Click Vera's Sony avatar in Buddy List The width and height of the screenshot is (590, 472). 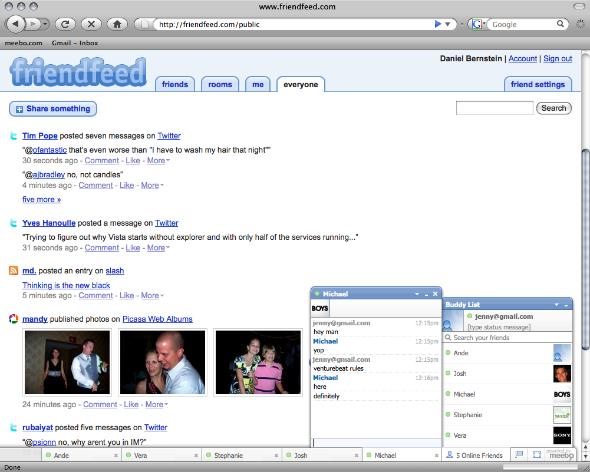[x=562, y=435]
